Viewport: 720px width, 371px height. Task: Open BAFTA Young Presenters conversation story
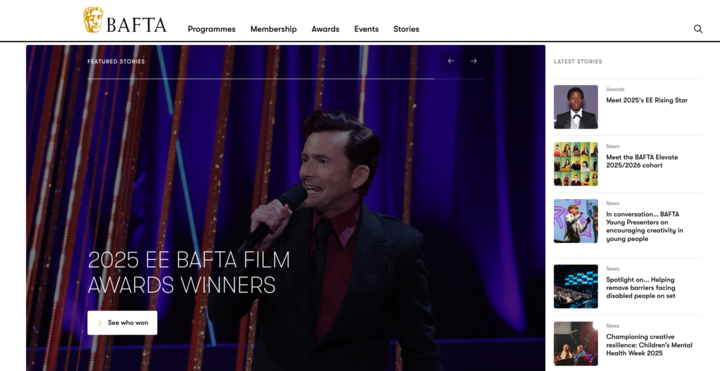click(645, 226)
